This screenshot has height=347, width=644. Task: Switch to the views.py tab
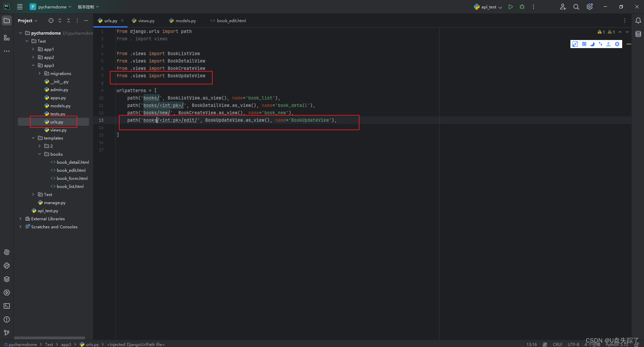pos(146,21)
